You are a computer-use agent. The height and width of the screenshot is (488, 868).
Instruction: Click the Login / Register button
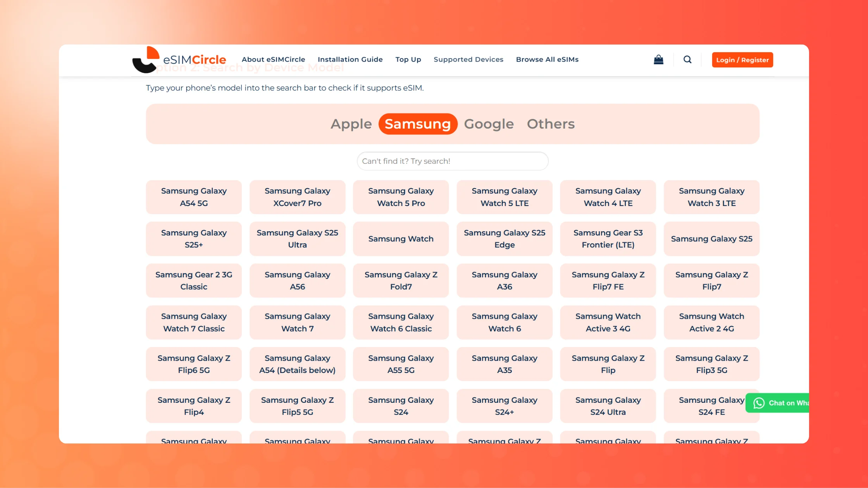(742, 60)
